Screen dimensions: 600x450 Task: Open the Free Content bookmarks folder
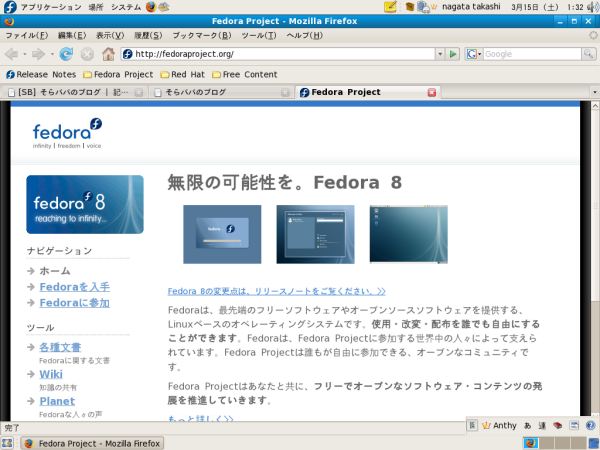click(x=245, y=75)
